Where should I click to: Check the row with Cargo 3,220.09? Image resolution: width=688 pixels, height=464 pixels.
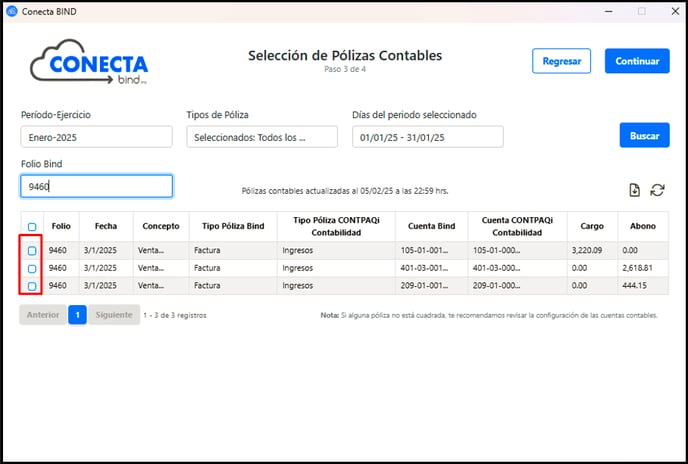tap(32, 251)
